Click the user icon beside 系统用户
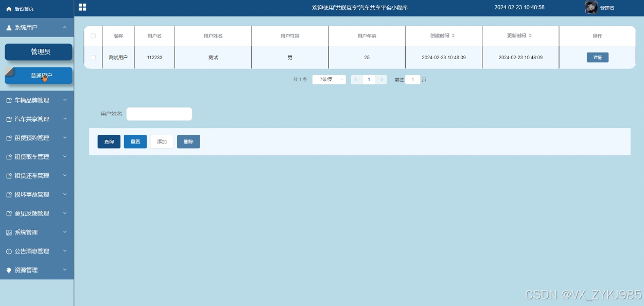 (9, 27)
